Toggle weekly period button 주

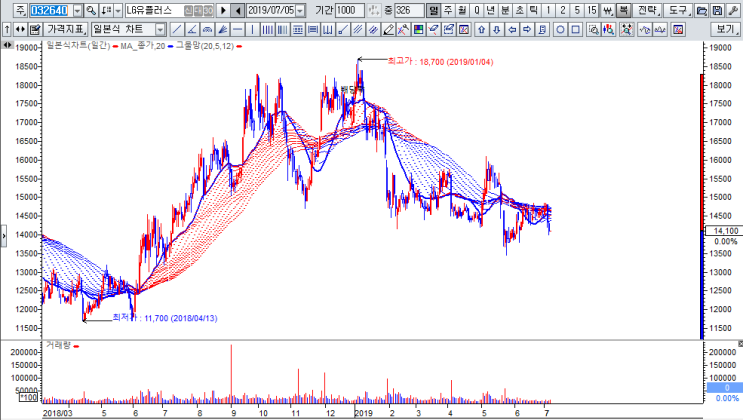pos(448,10)
